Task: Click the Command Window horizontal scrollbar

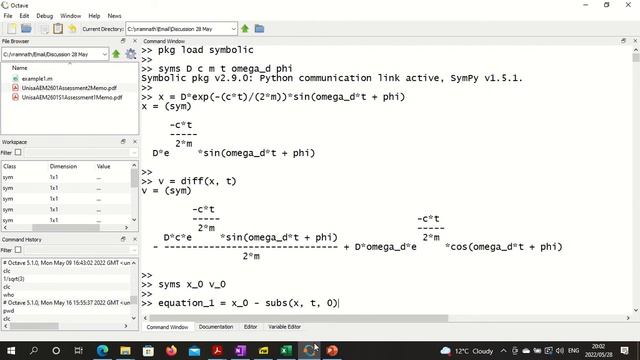Action: (x=298, y=318)
